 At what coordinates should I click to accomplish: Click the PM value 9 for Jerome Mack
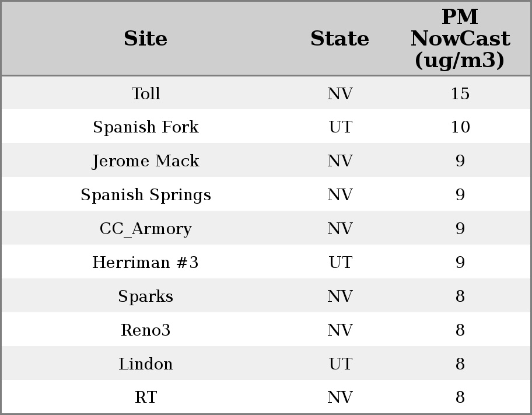(460, 161)
